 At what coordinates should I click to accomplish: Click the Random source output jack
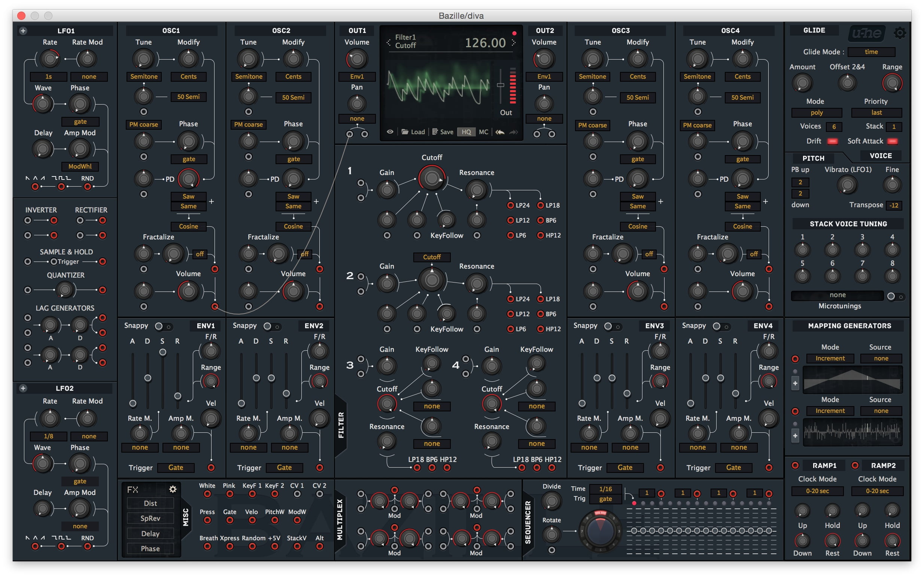[252, 547]
